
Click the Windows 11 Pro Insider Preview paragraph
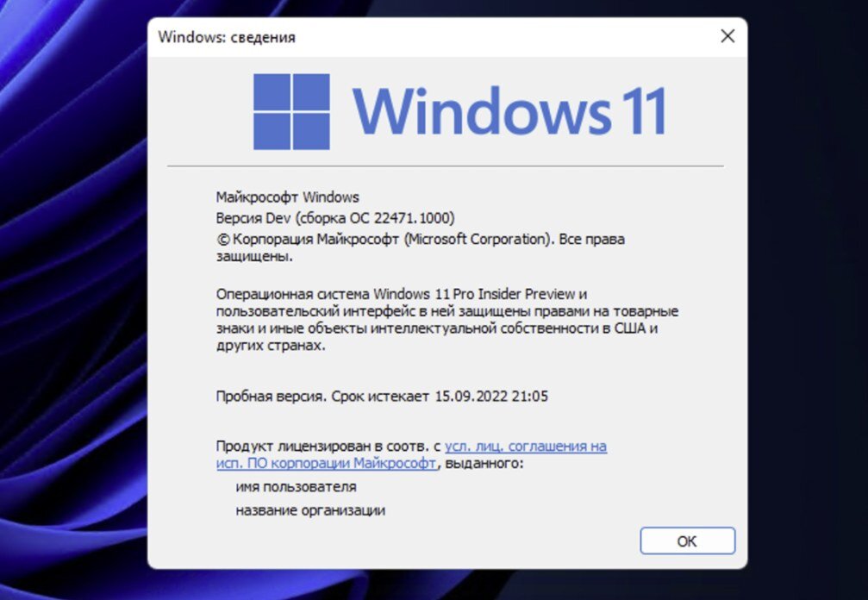pyautogui.click(x=447, y=319)
